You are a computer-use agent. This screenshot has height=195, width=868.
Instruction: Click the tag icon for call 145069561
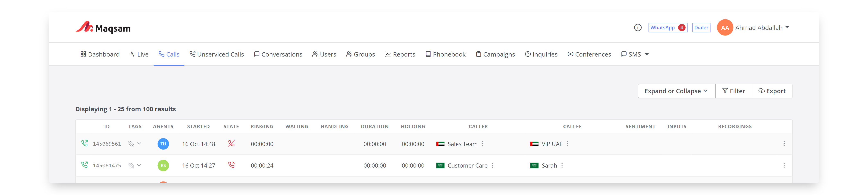[x=131, y=144]
